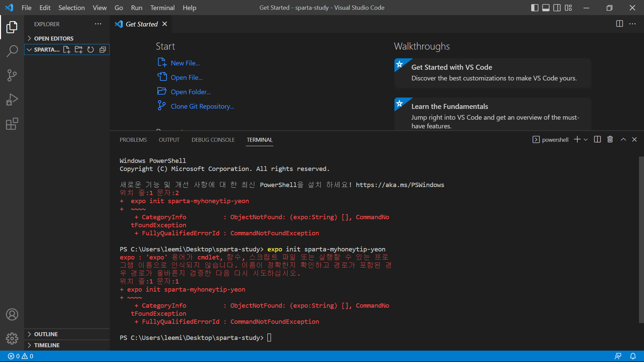Open notifications bell in status bar
This screenshot has height=362, width=644.
pyautogui.click(x=633, y=356)
